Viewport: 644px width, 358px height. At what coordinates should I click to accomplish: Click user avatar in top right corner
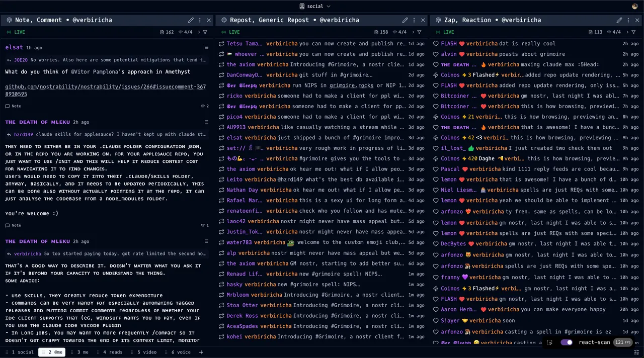point(634,7)
